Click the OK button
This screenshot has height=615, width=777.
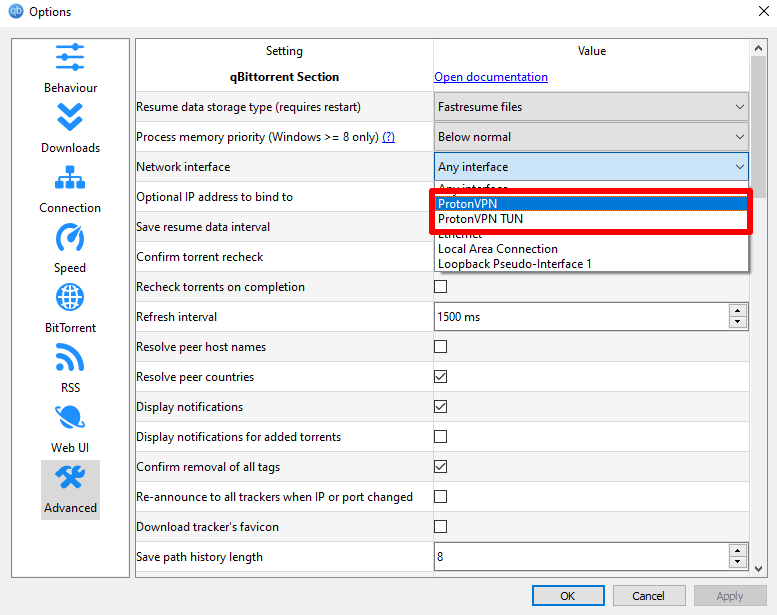pyautogui.click(x=568, y=596)
